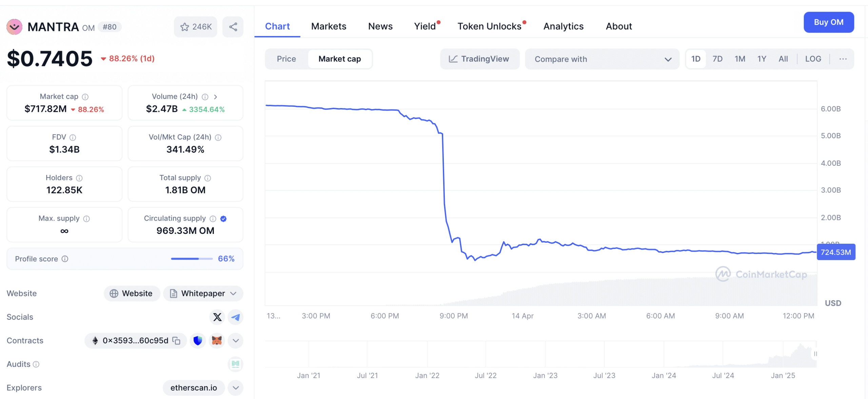Open the share icon button
This screenshot has height=399, width=868.
pos(233,27)
